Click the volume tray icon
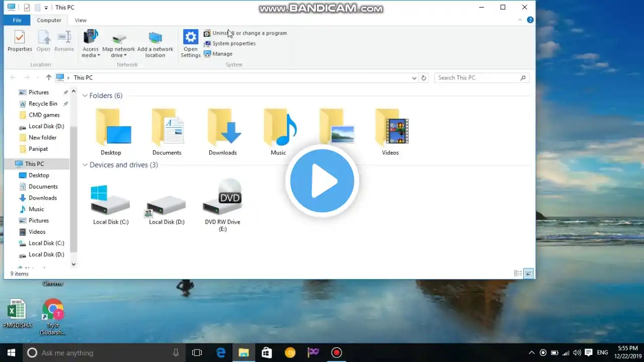Image resolution: width=644 pixels, height=362 pixels. coord(577,352)
